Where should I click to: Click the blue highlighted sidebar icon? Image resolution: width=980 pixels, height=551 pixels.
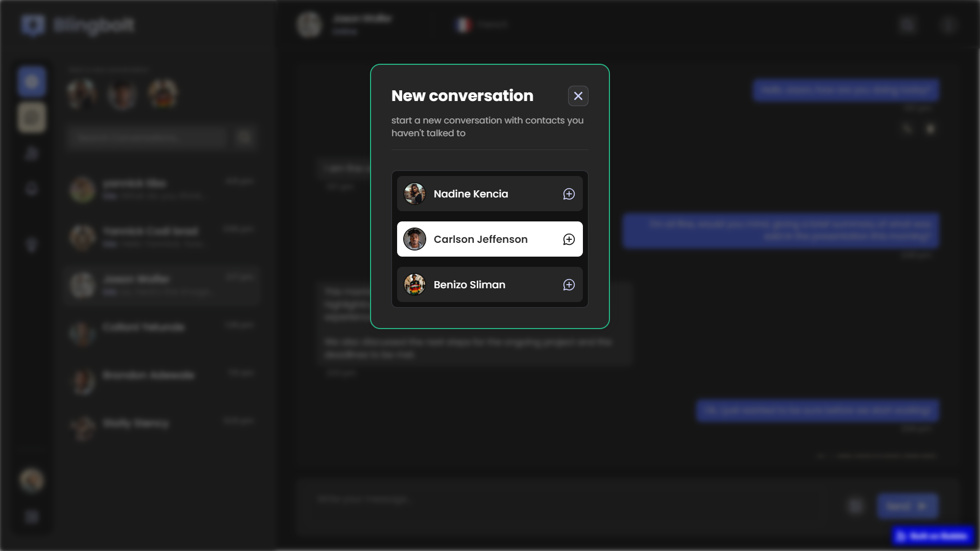32,82
